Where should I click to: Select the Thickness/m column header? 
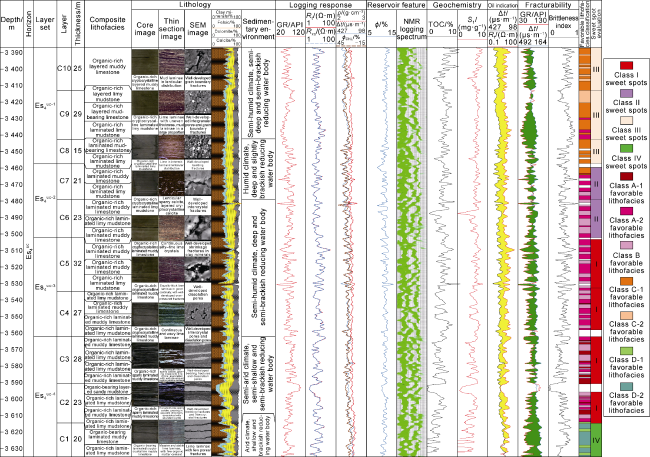pos(78,23)
